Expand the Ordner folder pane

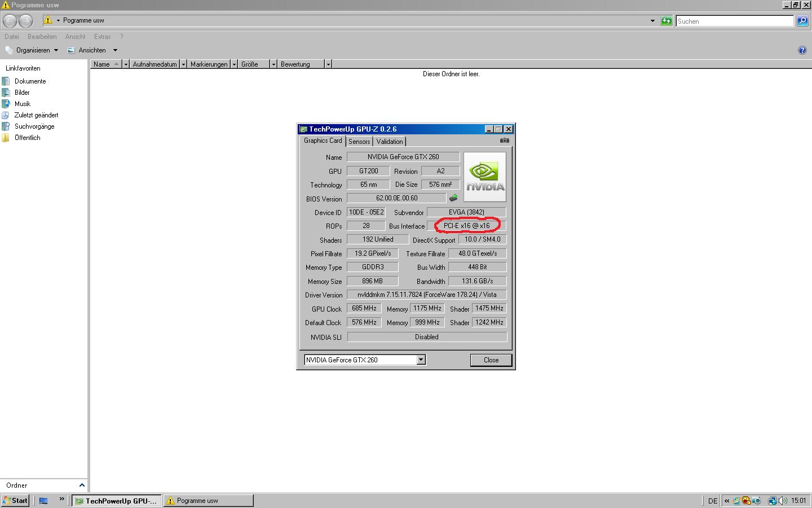coord(82,485)
